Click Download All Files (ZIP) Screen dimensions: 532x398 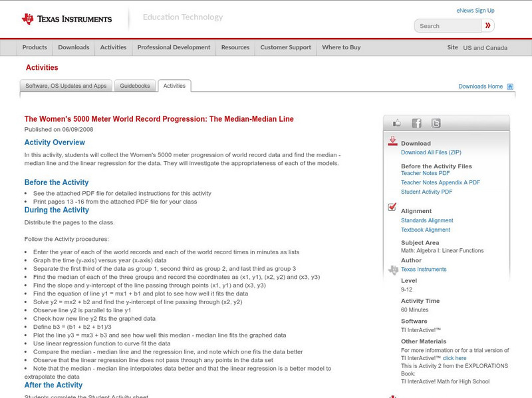point(431,152)
